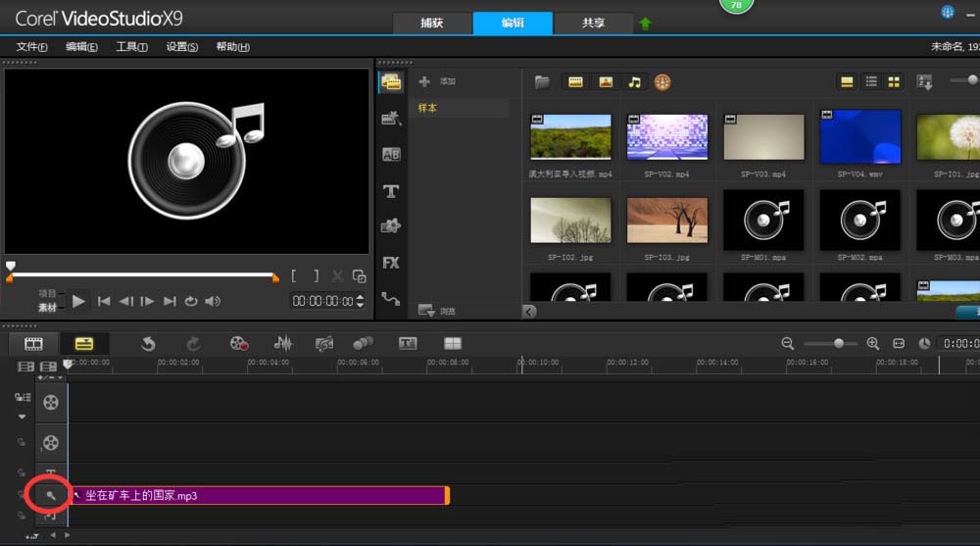Image resolution: width=980 pixels, height=546 pixels.
Task: Switch to the 共享 tab
Action: (x=593, y=23)
